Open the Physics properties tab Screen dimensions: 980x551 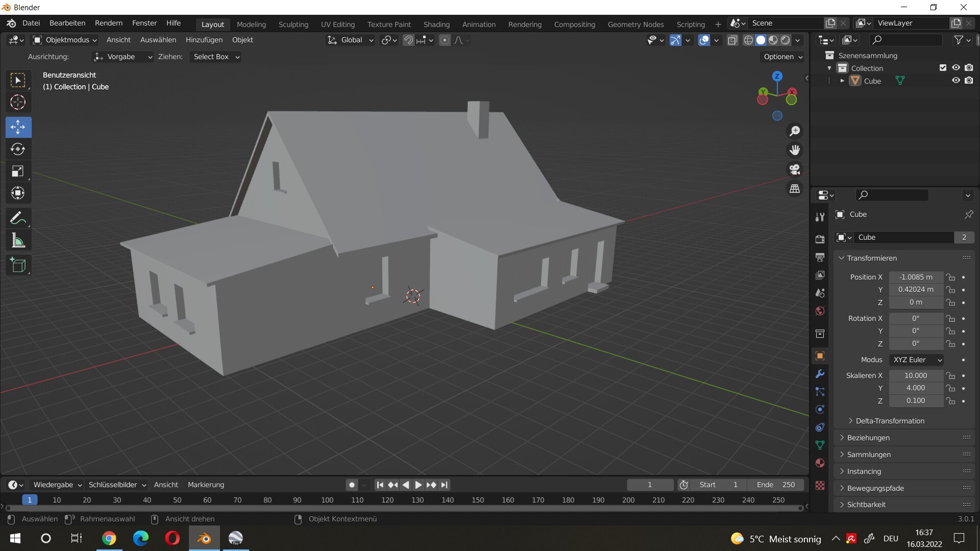click(820, 409)
